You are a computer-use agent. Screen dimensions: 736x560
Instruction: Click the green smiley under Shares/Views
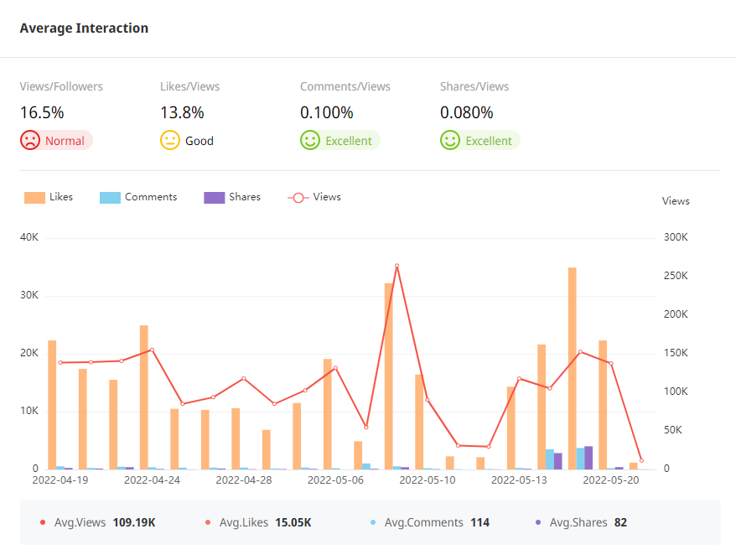pos(450,140)
